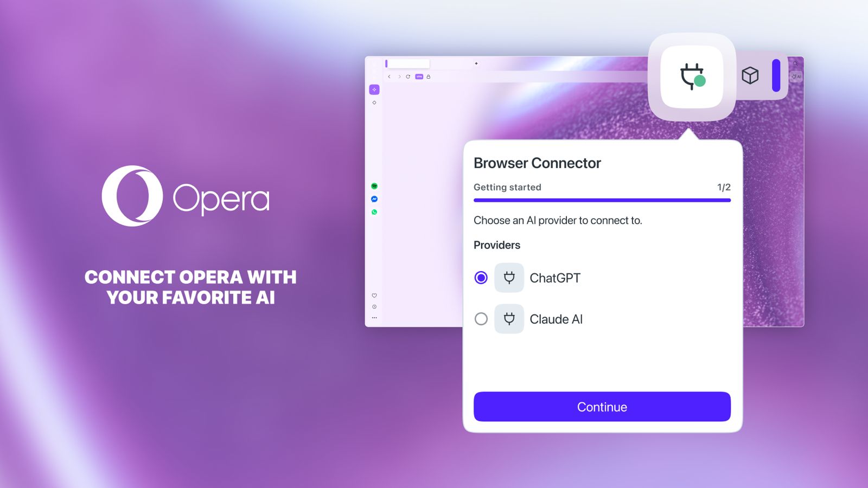This screenshot has width=868, height=488.
Task: Select the active browser tab
Action: pos(407,63)
